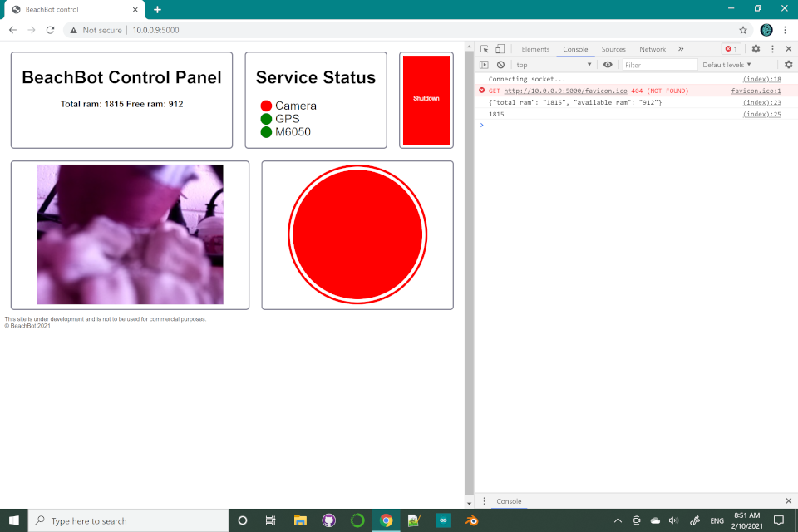The width and height of the screenshot is (798, 532).
Task: Click in the console Filter field
Action: coord(660,65)
